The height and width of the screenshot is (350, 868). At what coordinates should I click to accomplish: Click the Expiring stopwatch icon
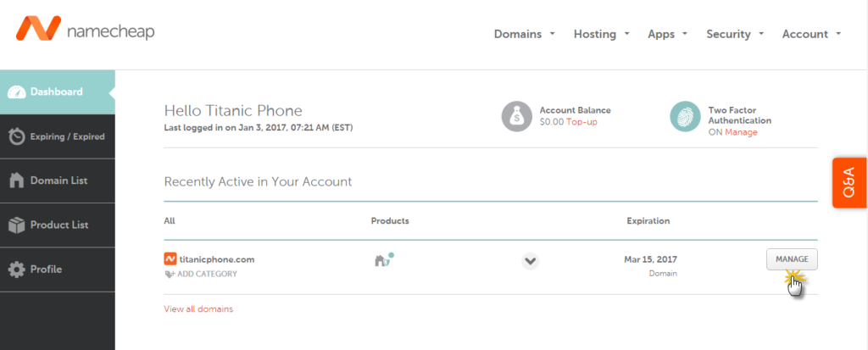[x=17, y=136]
